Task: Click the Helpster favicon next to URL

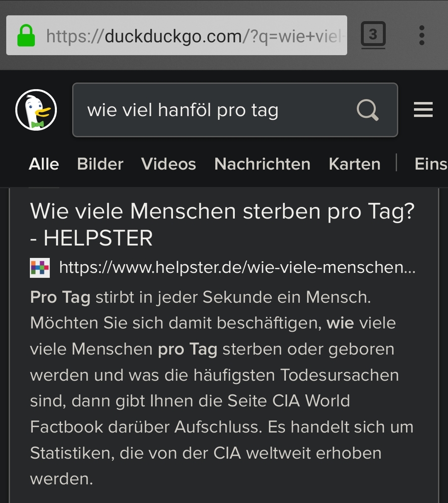Action: (40, 267)
